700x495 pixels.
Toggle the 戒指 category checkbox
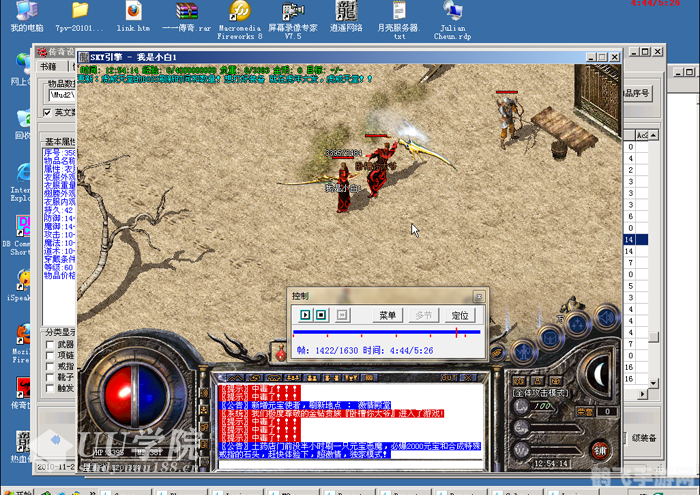tap(50, 368)
